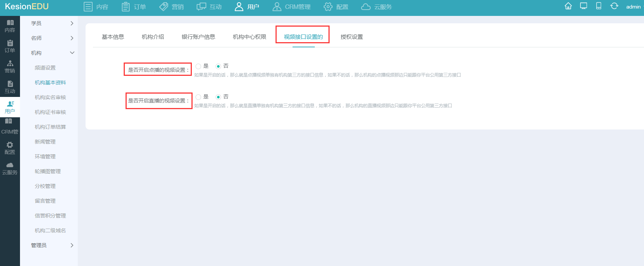Expand the 学员 menu section

(52, 23)
